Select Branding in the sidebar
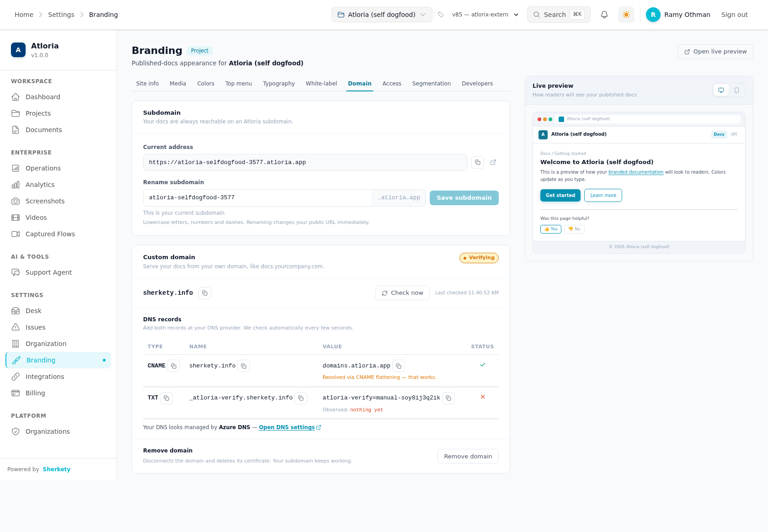The width and height of the screenshot is (768, 532). (59, 360)
